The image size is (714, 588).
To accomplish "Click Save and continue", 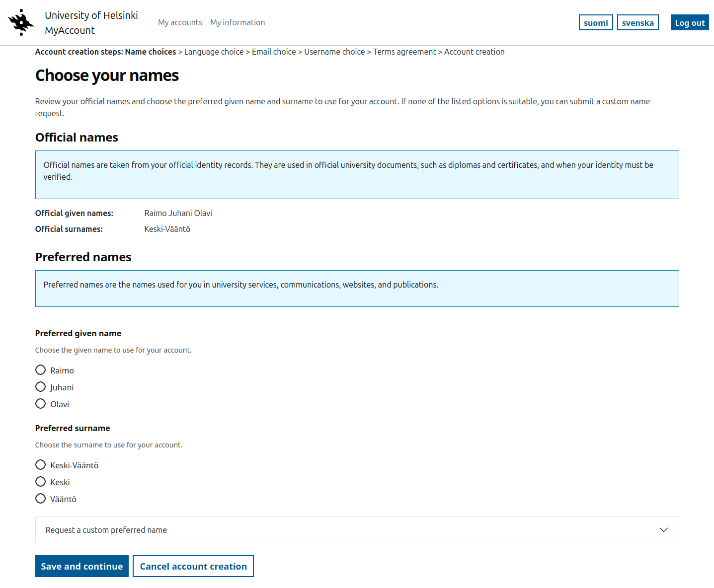I will [82, 566].
